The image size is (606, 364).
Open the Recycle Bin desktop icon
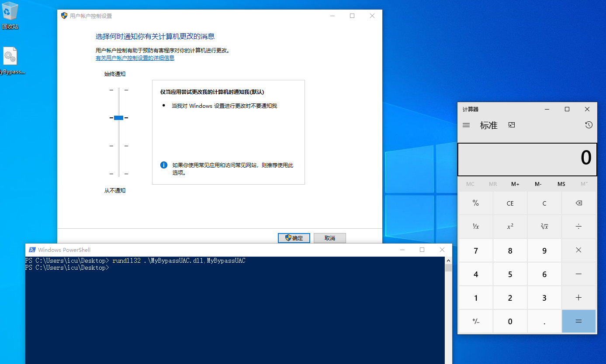pos(10,15)
